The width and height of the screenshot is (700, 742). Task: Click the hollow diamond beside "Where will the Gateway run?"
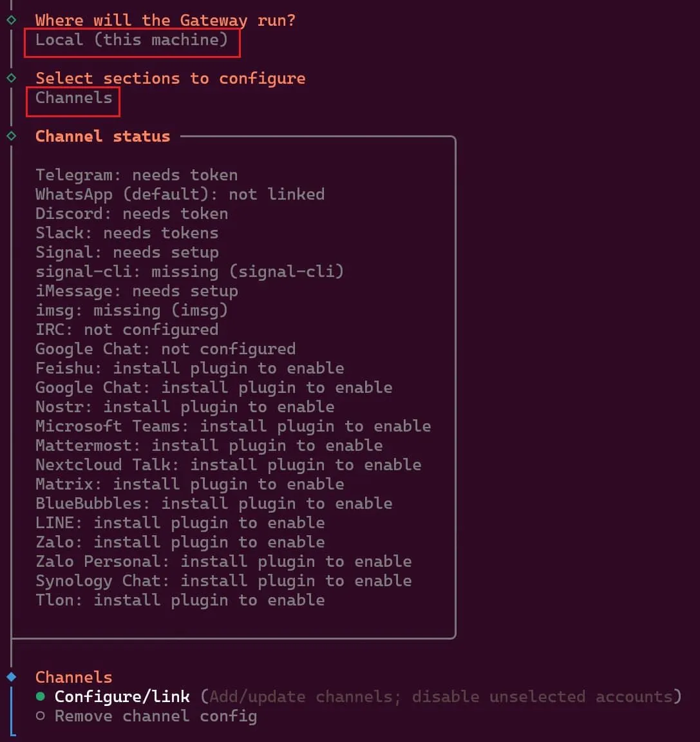(x=10, y=20)
